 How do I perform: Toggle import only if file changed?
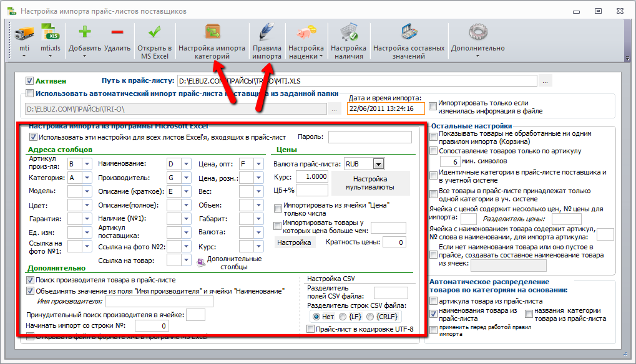click(x=433, y=106)
